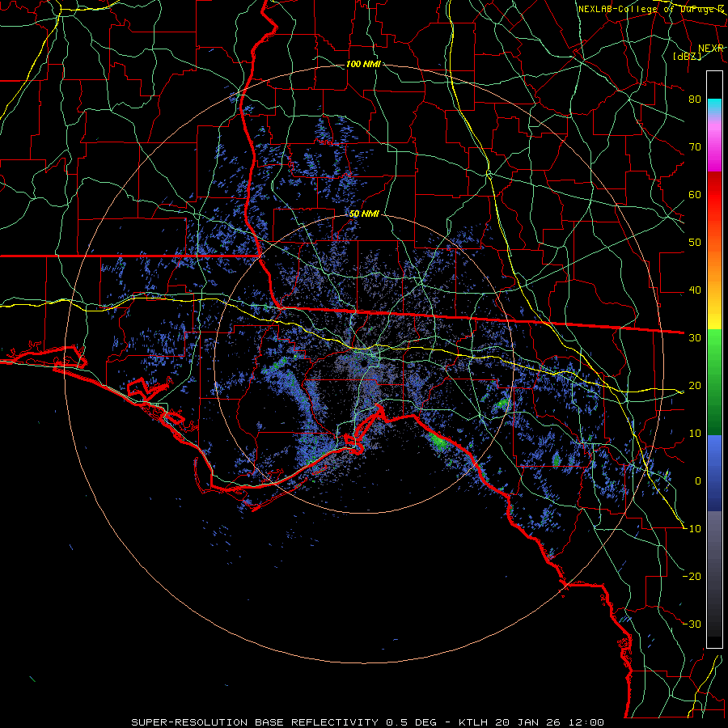Click the "[dBZ]" units label
The image size is (728, 728).
pos(687,56)
